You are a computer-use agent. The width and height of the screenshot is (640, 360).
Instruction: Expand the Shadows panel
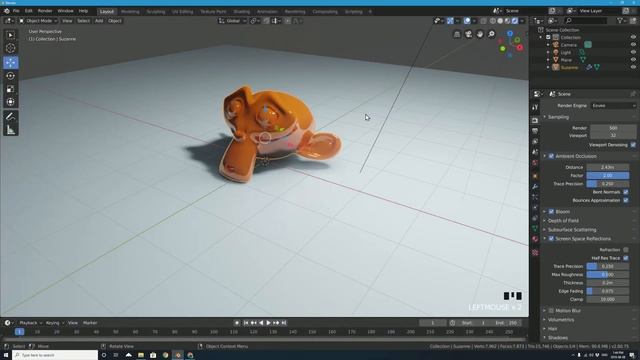pyautogui.click(x=558, y=338)
